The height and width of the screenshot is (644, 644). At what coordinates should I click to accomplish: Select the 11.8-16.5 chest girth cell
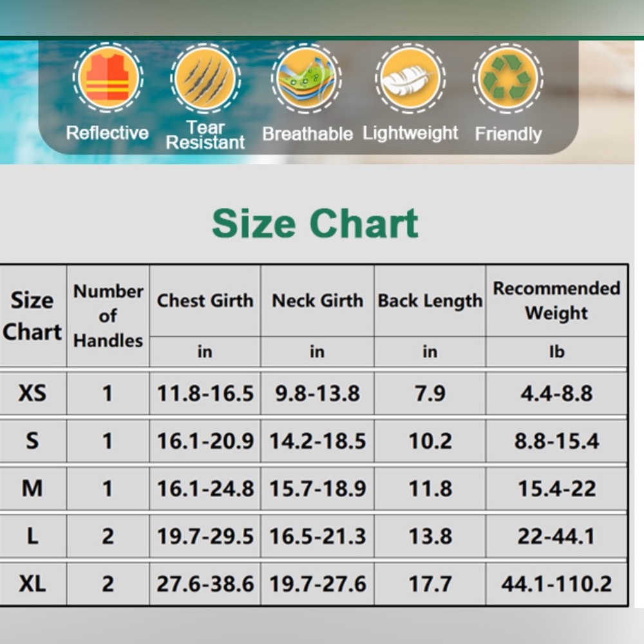point(205,393)
